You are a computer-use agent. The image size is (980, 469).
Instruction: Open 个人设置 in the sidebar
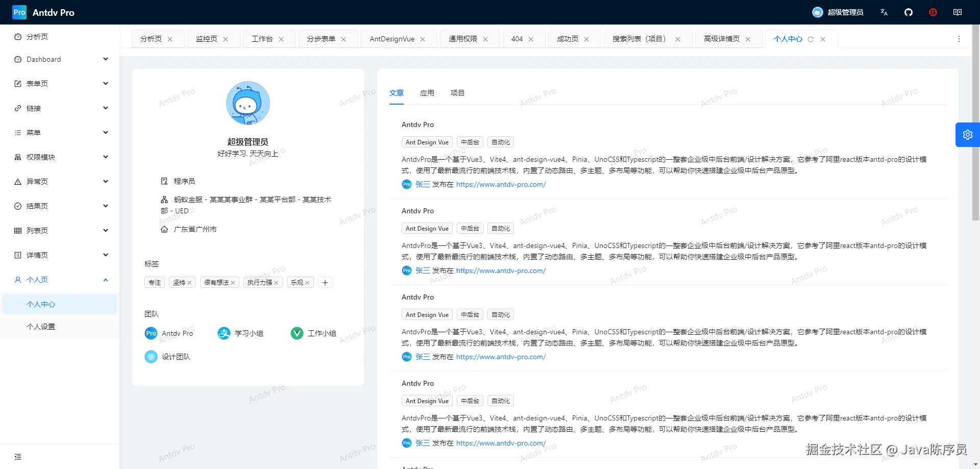(60, 327)
